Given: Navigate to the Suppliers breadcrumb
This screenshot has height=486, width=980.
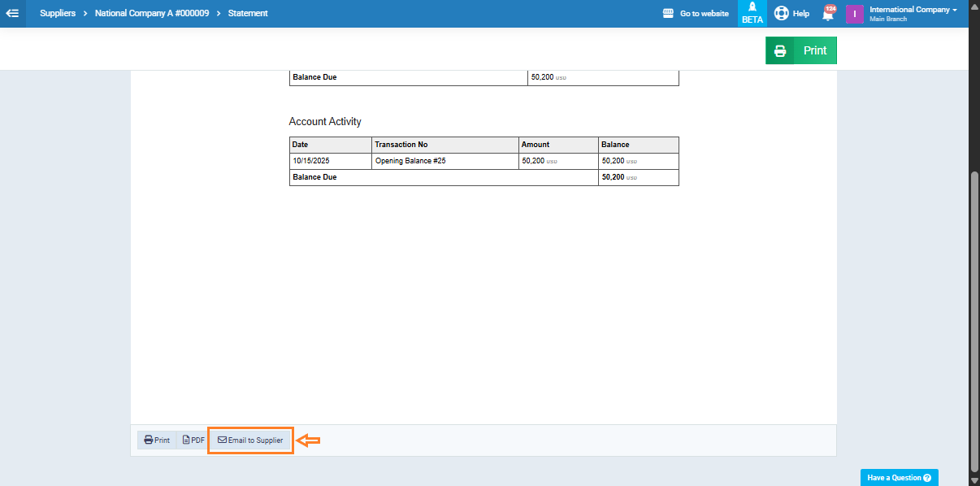Looking at the screenshot, I should coord(59,14).
